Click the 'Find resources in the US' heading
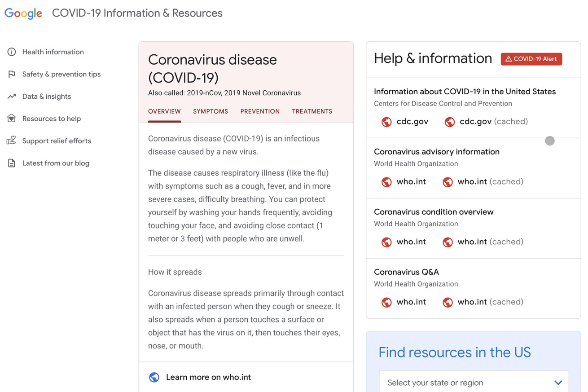Viewport: 588px width, 392px height. pyautogui.click(x=455, y=352)
